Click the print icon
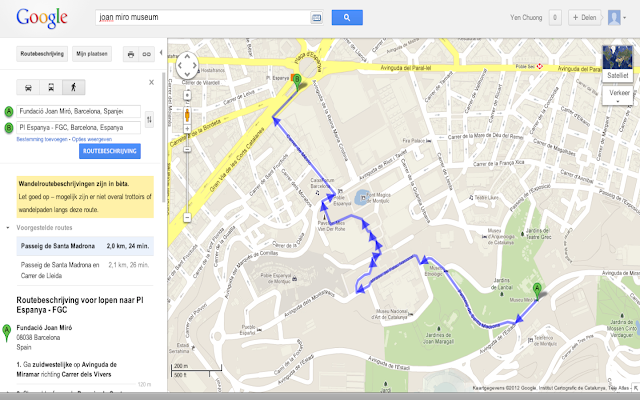 pyautogui.click(x=131, y=54)
